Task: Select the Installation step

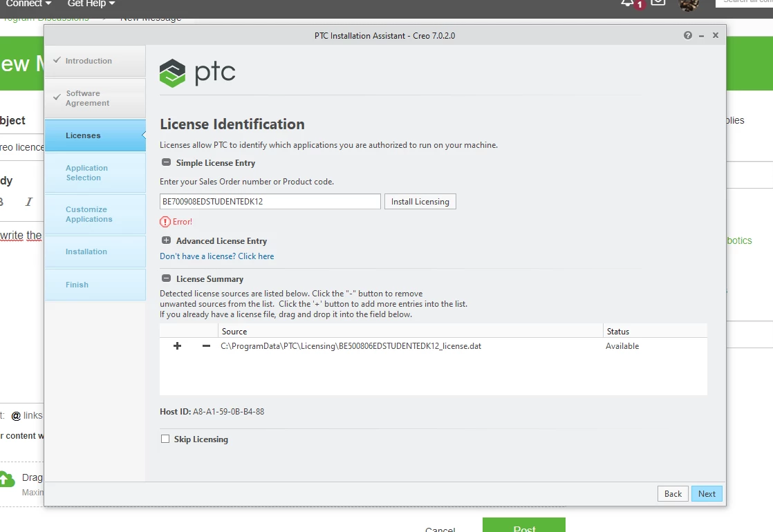Action: (95, 251)
